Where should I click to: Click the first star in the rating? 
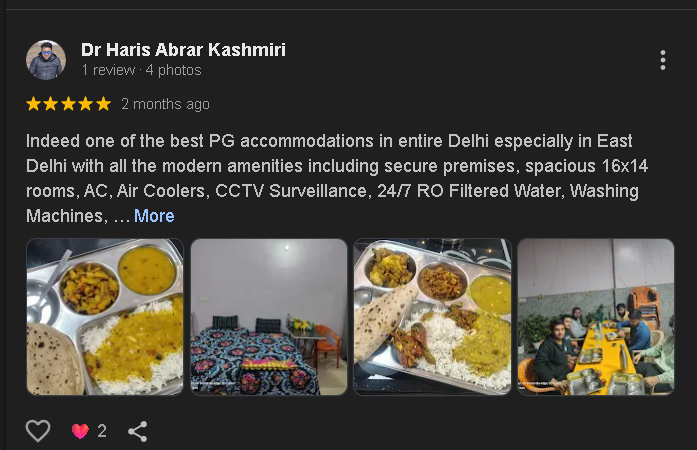pos(33,104)
